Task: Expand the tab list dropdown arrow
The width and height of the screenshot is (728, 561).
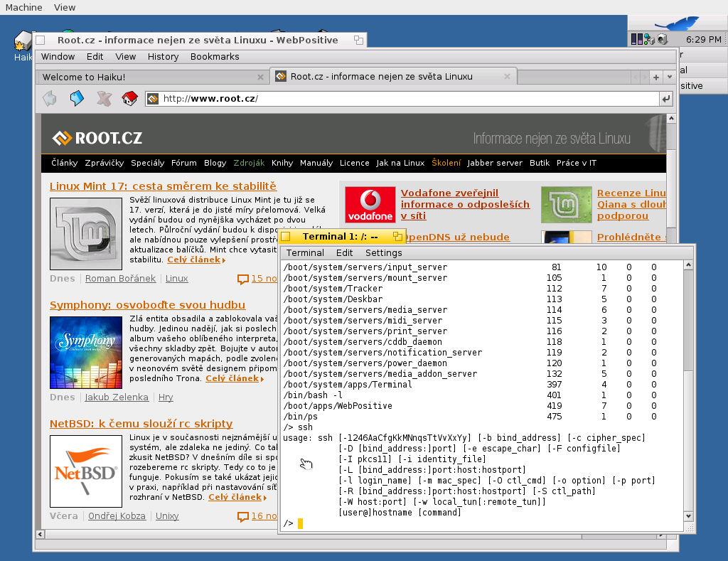Action: (669, 77)
